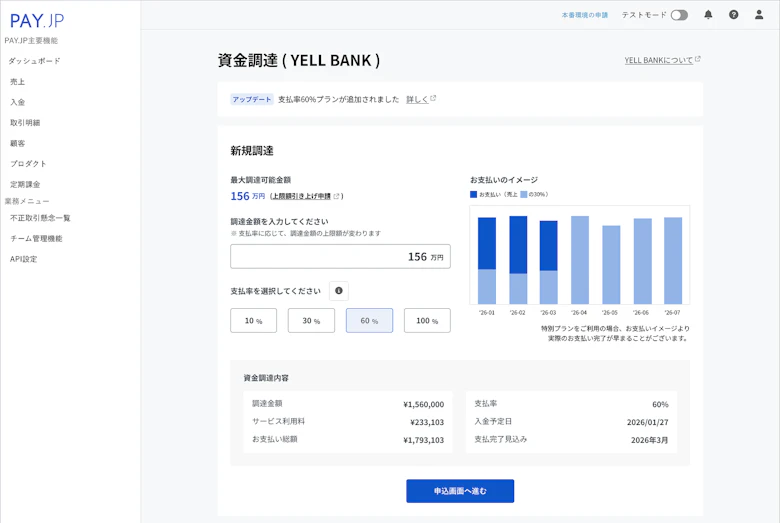Click the PAY.JP logo
Viewport: 780px width, 523px height.
(x=37, y=21)
